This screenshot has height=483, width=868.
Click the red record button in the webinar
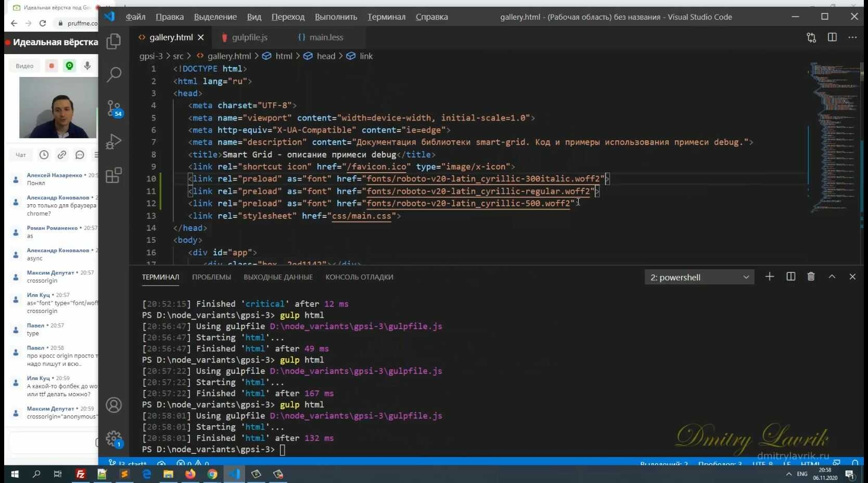pyautogui.click(x=52, y=66)
